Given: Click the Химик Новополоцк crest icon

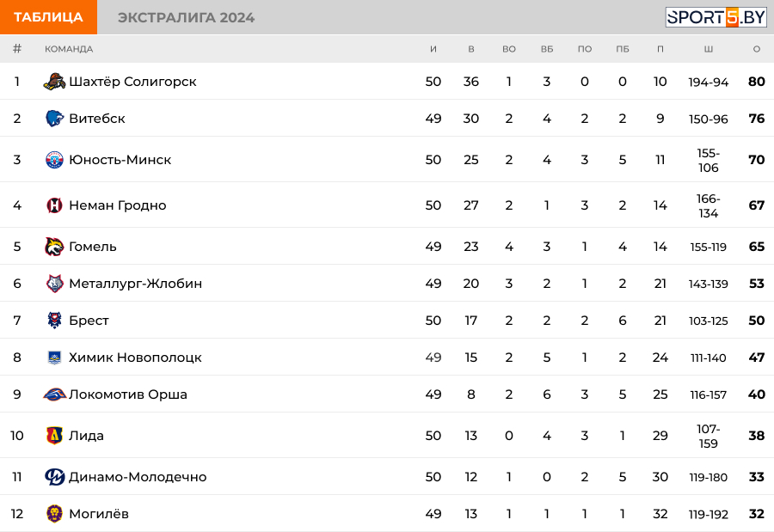Looking at the screenshot, I should click(54, 358).
